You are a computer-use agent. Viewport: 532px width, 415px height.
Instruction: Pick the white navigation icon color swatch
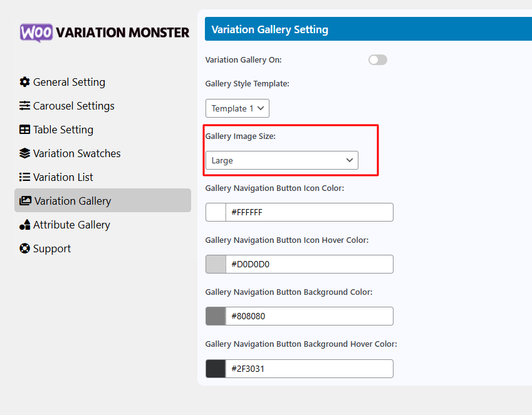[x=216, y=212]
